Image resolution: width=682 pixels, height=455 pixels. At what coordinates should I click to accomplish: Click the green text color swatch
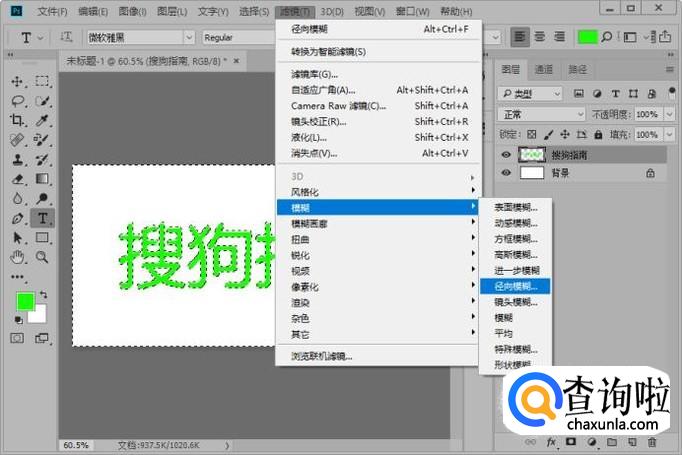pyautogui.click(x=587, y=37)
